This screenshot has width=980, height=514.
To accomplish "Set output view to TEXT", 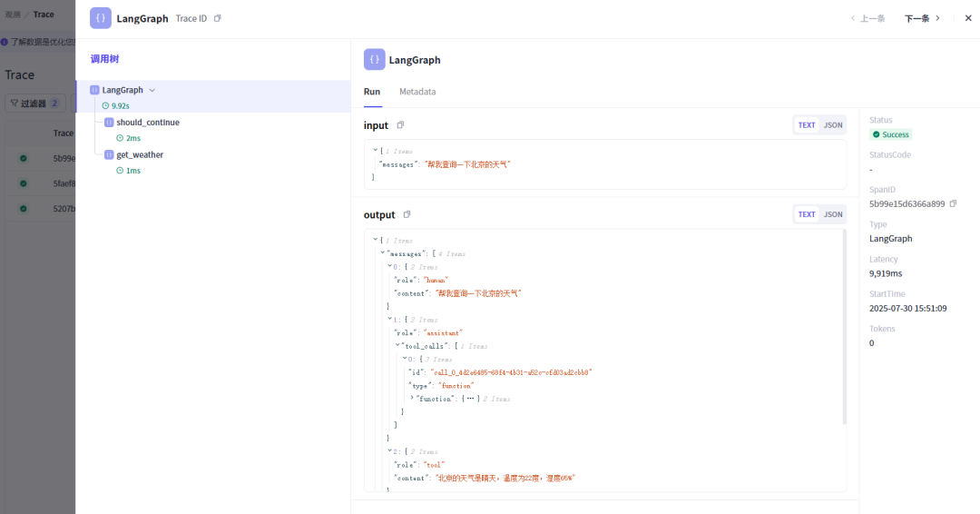I will coord(806,214).
